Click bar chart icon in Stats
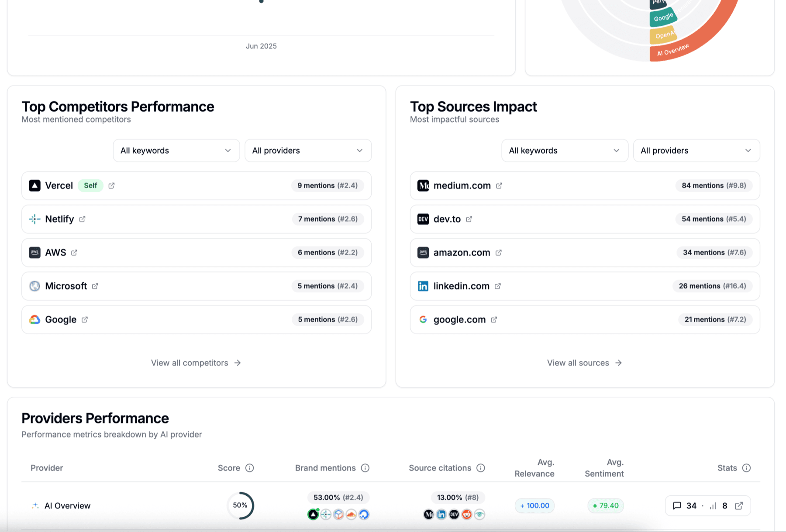Viewport: 786px width, 532px height. tap(713, 506)
